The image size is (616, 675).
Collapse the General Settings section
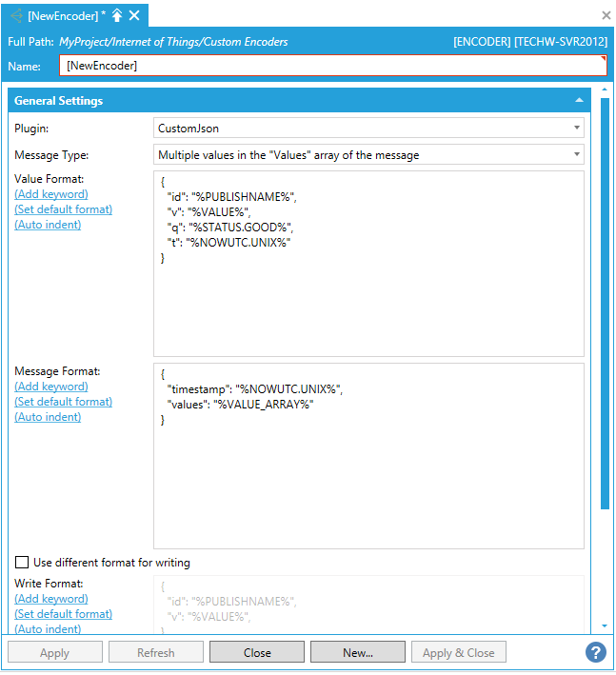point(579,101)
